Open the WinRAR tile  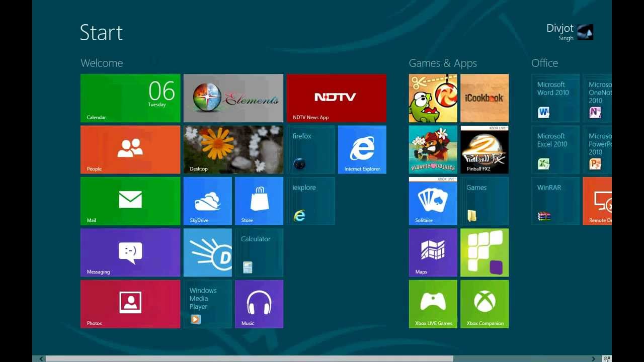click(x=555, y=201)
